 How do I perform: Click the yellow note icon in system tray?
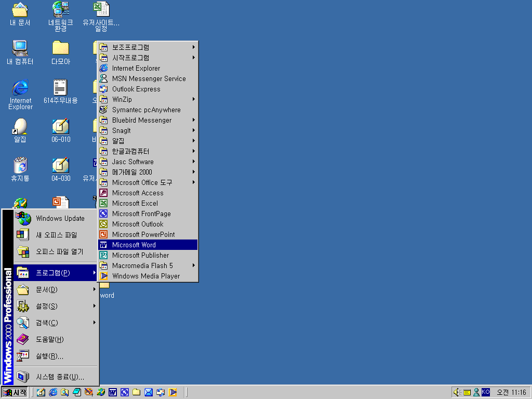pos(467,392)
